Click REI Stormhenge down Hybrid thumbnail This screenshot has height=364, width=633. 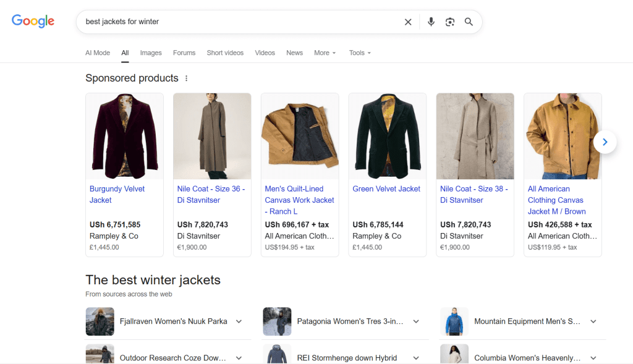277,354
